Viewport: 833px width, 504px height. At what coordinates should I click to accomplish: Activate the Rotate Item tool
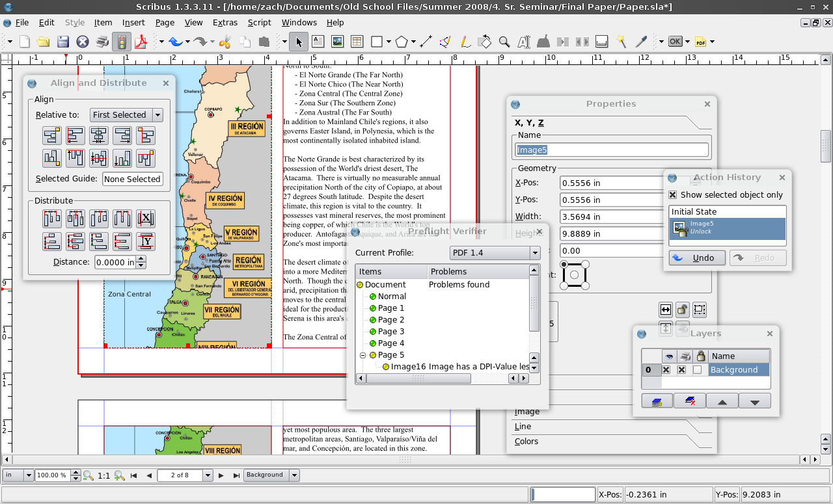point(484,42)
